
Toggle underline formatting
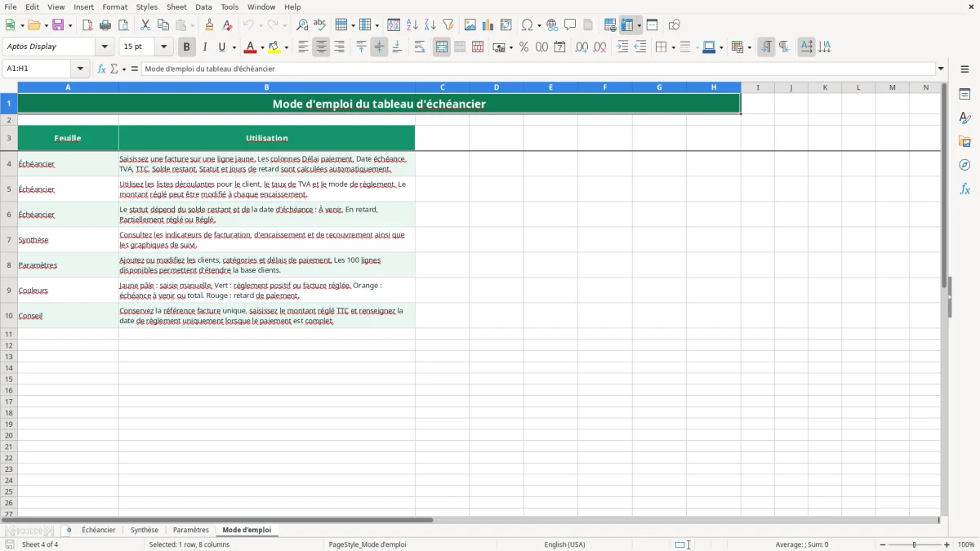click(221, 47)
